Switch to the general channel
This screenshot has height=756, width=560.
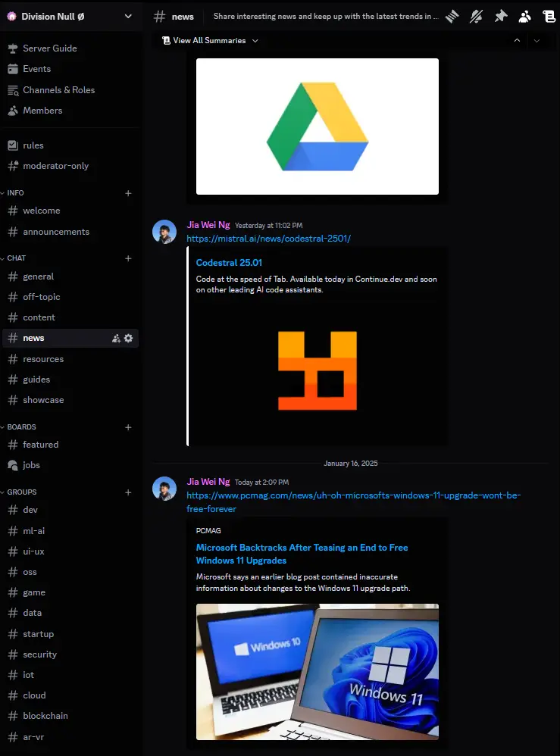(70, 276)
